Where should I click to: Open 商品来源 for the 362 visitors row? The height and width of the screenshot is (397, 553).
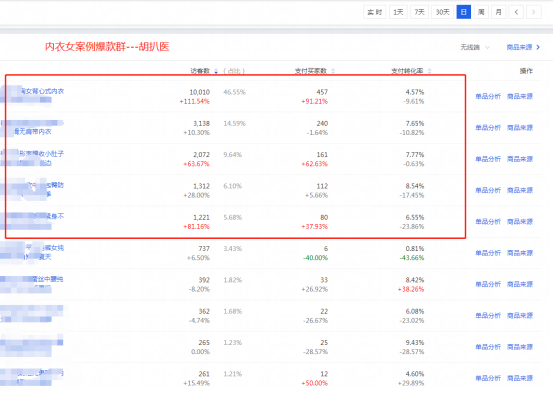click(520, 316)
